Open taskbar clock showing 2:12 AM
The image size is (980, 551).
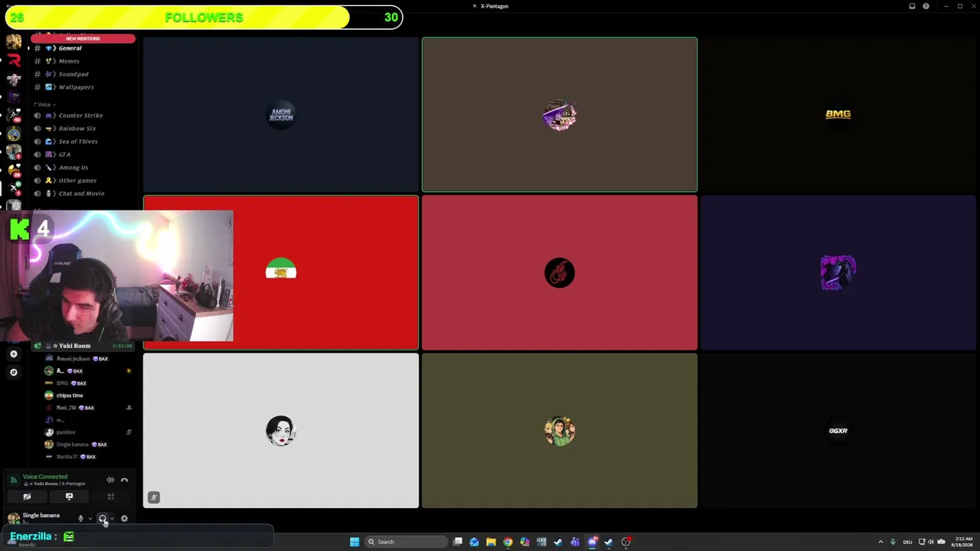(x=963, y=542)
